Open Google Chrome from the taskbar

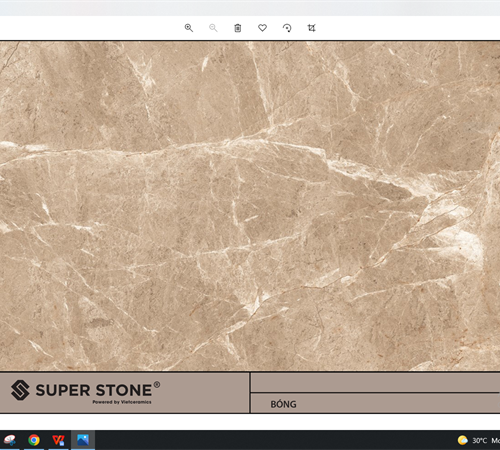click(34, 440)
